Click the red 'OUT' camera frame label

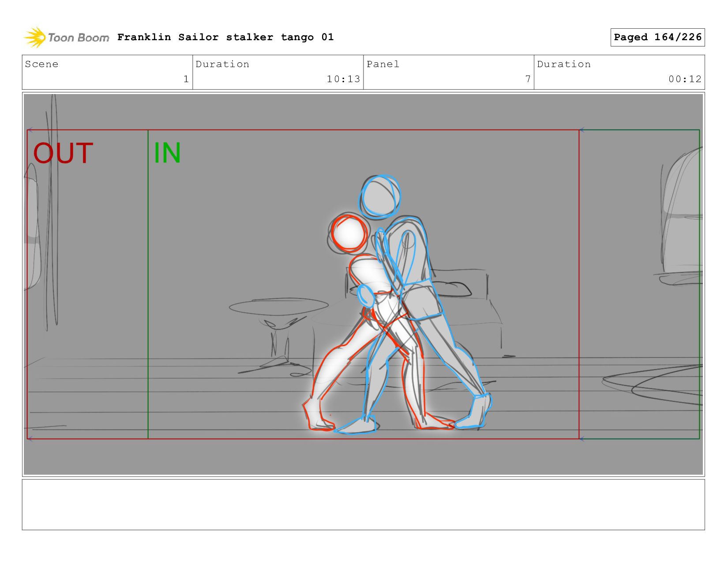63,153
